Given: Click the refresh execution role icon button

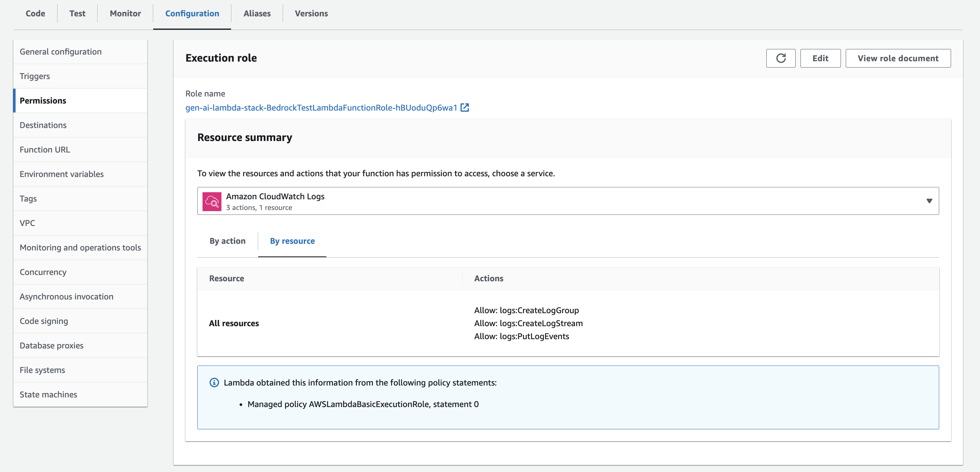Looking at the screenshot, I should tap(780, 58).
